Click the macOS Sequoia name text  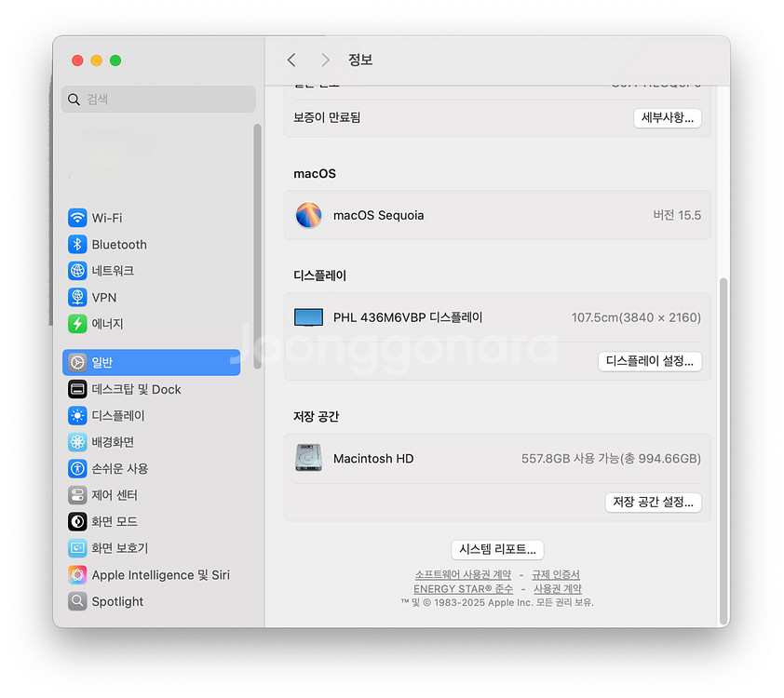379,215
